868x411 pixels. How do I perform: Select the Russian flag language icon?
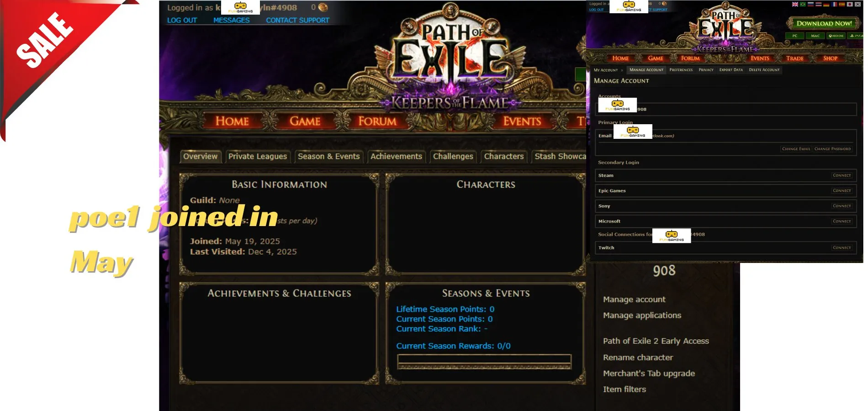(810, 4)
